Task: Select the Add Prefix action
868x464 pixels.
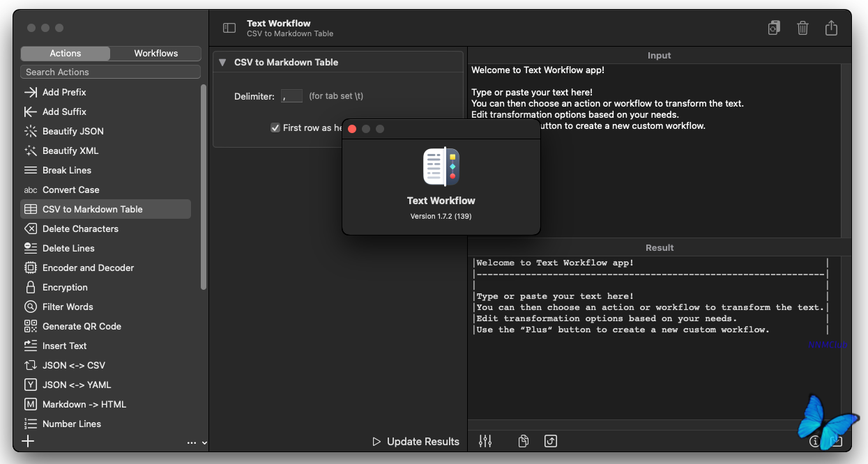Action: click(x=105, y=92)
